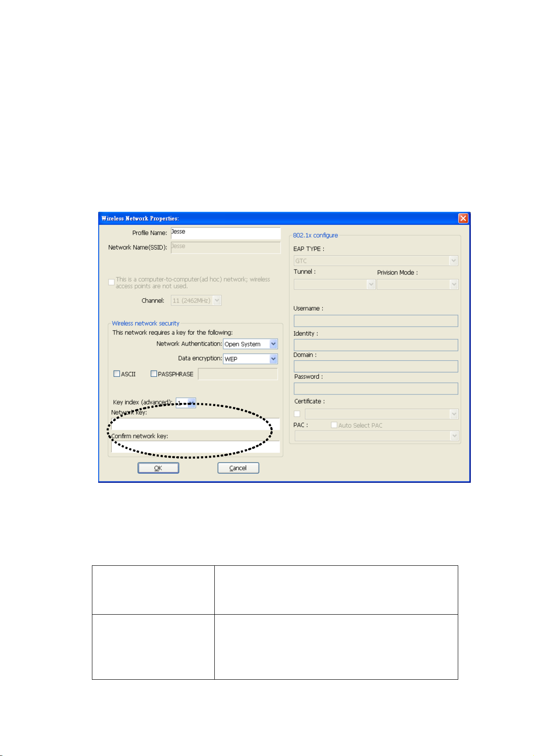The width and height of the screenshot is (534, 756).
Task: Open the Certificate dropdown
Action: (x=382, y=414)
